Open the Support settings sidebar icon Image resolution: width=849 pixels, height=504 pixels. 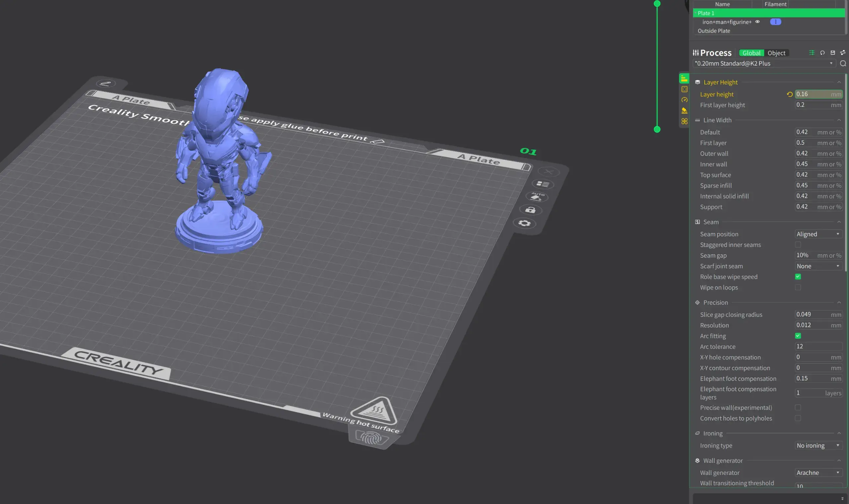pyautogui.click(x=684, y=111)
